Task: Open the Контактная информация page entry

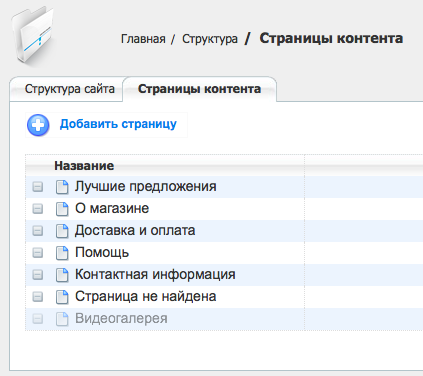Action: coord(155,275)
